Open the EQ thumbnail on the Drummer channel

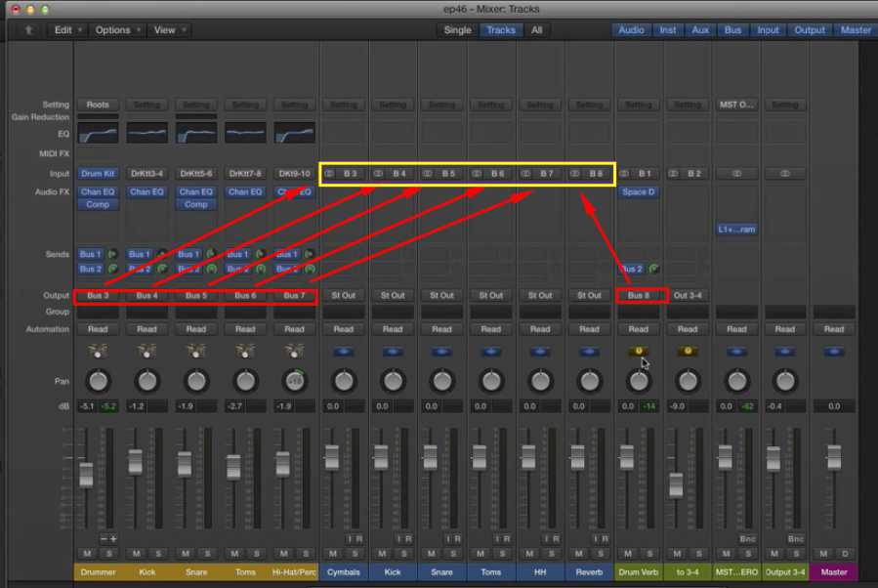(x=98, y=134)
